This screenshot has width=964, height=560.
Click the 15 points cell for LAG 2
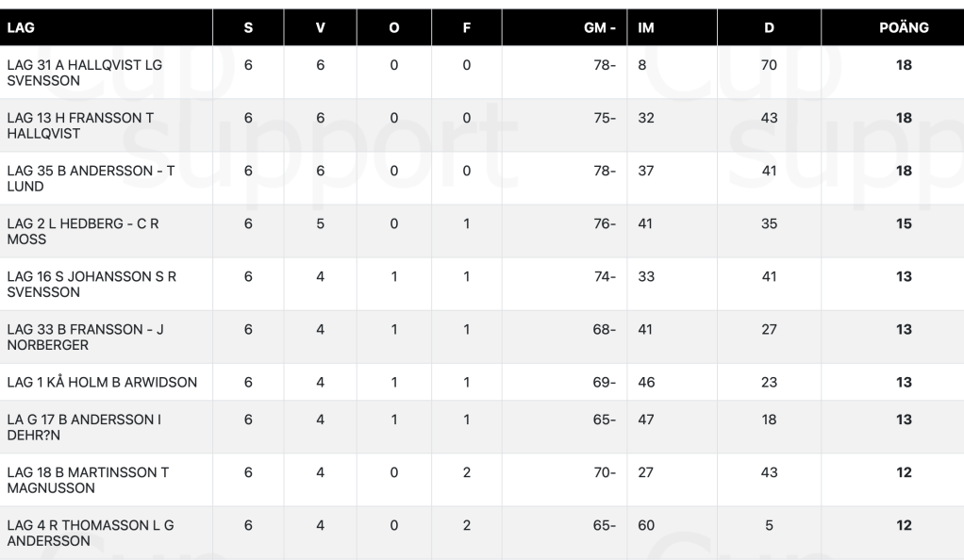tap(904, 223)
